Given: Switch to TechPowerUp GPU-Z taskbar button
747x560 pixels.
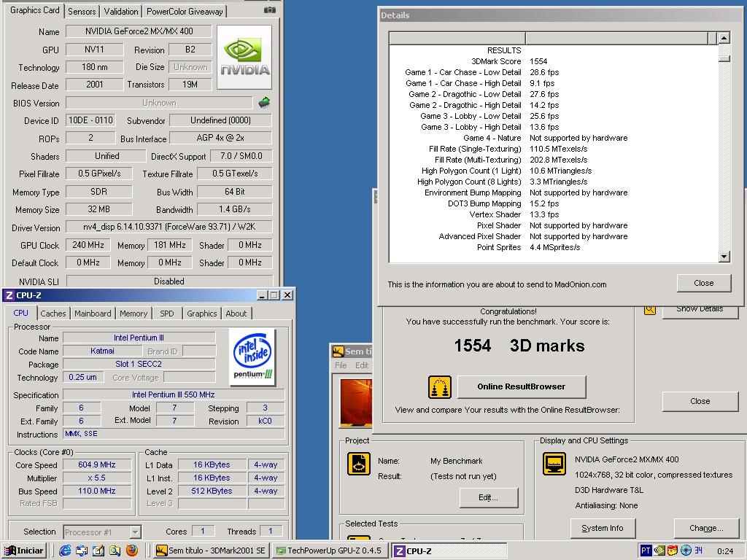Looking at the screenshot, I should pos(330,551).
